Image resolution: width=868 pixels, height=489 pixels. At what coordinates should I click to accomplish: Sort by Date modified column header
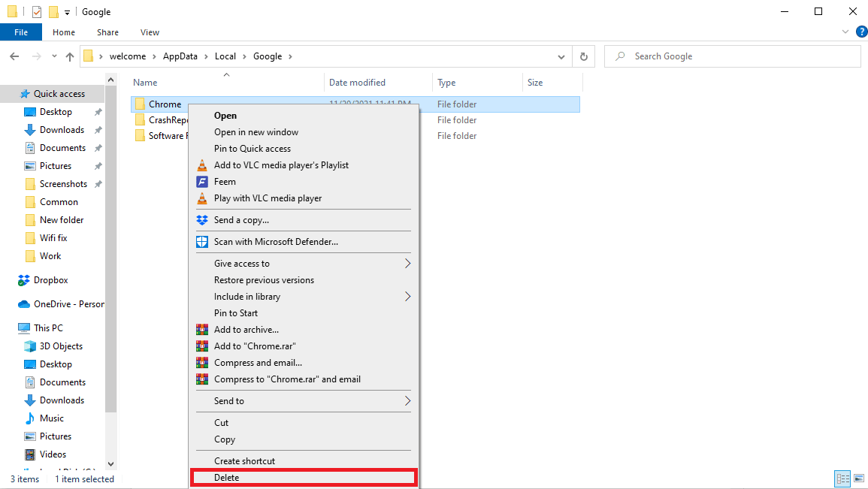pyautogui.click(x=357, y=83)
